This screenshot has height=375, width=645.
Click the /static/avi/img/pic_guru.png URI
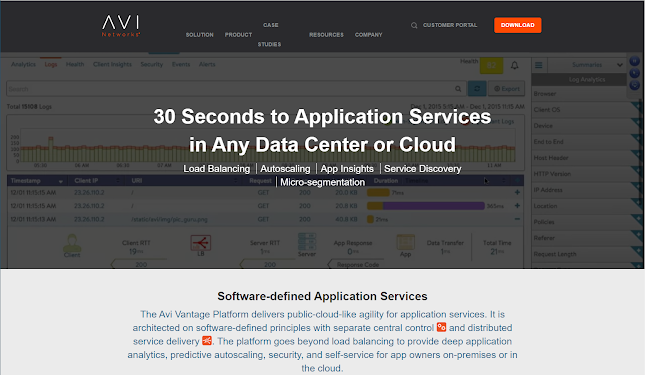coord(169,220)
